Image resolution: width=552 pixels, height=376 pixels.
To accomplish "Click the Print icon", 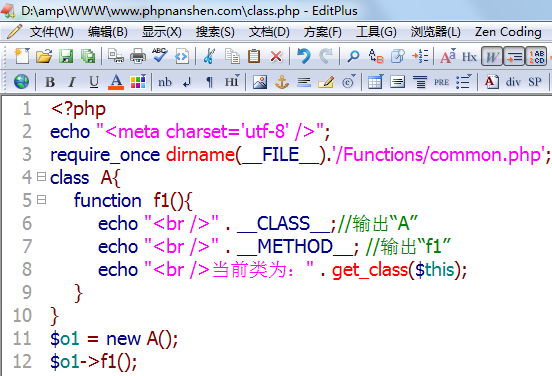I will [138, 56].
